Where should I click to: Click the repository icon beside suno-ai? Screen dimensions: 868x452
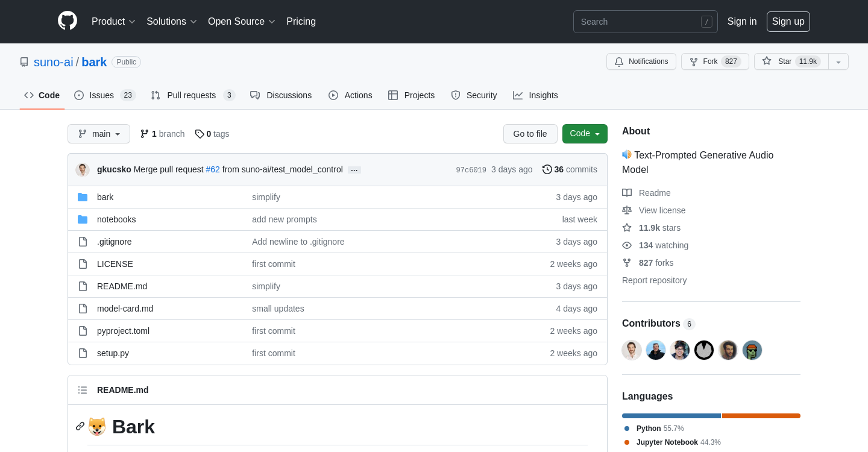(x=24, y=62)
